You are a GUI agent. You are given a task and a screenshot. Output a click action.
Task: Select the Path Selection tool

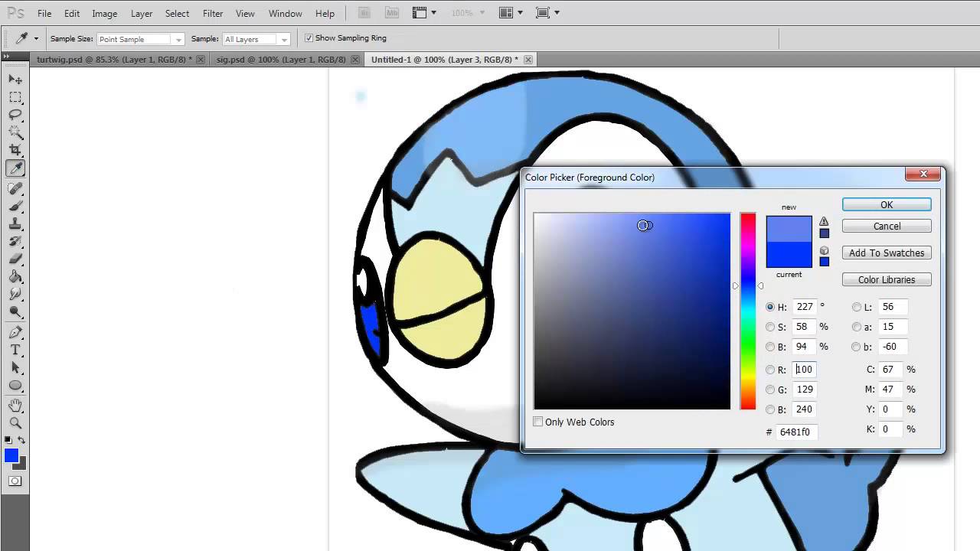pos(15,367)
